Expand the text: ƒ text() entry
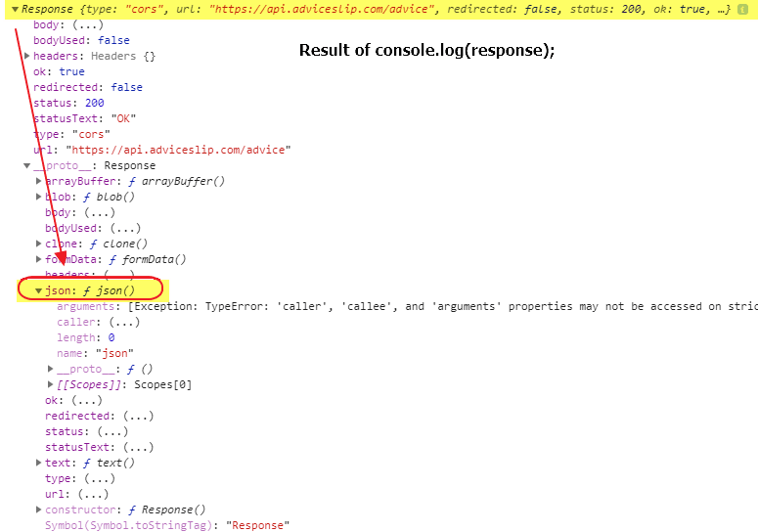 (39, 463)
